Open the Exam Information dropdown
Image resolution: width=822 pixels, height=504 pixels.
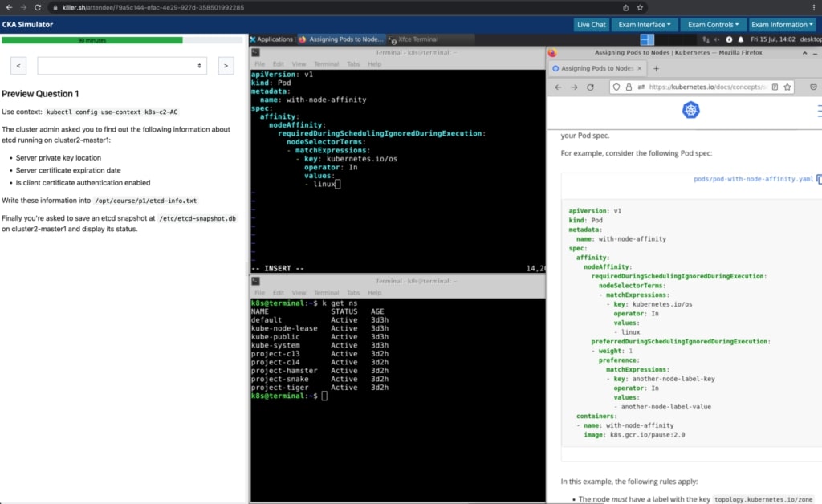pos(782,24)
